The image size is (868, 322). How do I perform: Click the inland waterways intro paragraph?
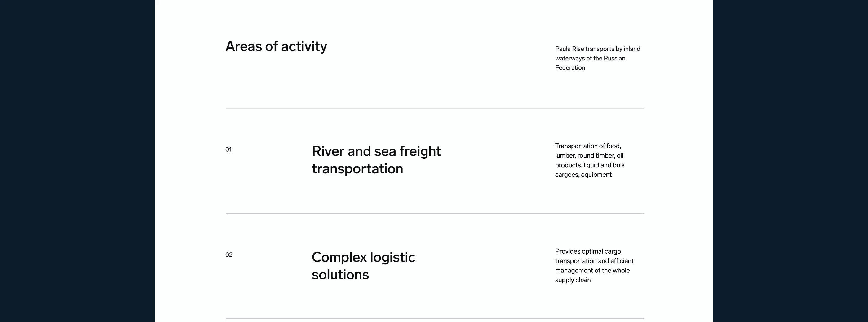click(597, 58)
